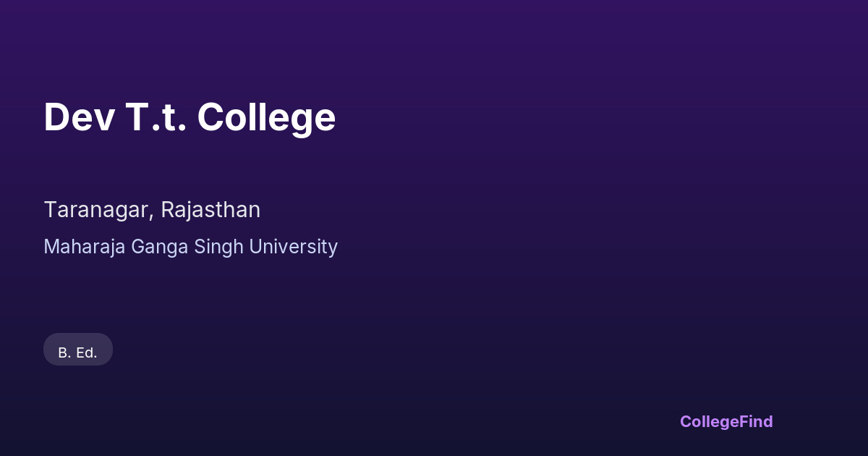The image size is (868, 456).
Task: Click the word Rajasthan in location
Action: [210, 210]
